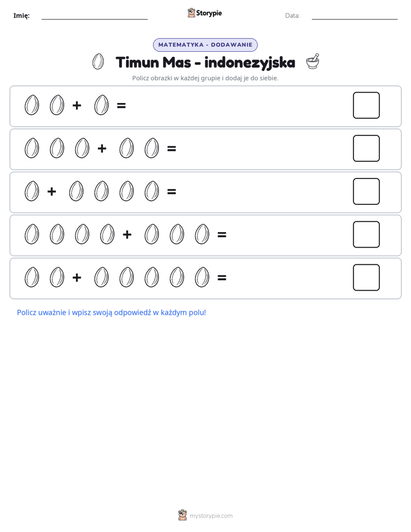Click the answer box in second row
The height and width of the screenshot is (532, 411).
366,149
